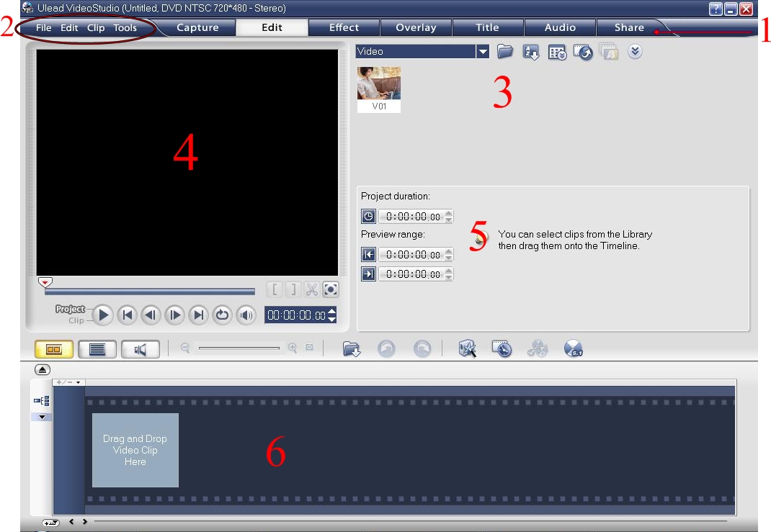Increase project duration with the stepper arrow
This screenshot has height=532, width=771.
[x=447, y=212]
